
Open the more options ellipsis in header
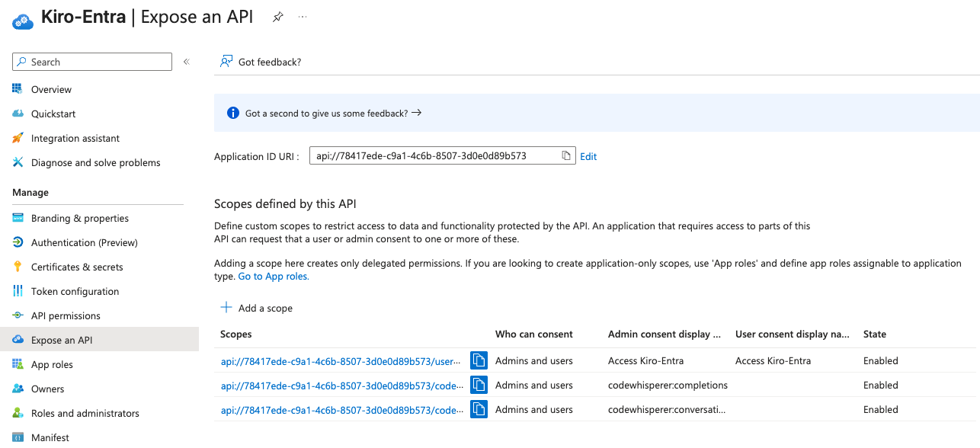303,18
